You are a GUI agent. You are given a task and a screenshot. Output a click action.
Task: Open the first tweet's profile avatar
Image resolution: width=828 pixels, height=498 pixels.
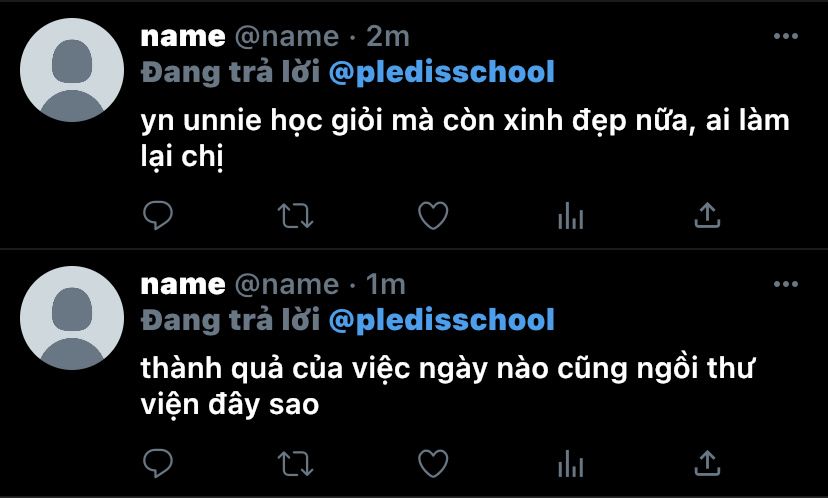pyautogui.click(x=72, y=70)
